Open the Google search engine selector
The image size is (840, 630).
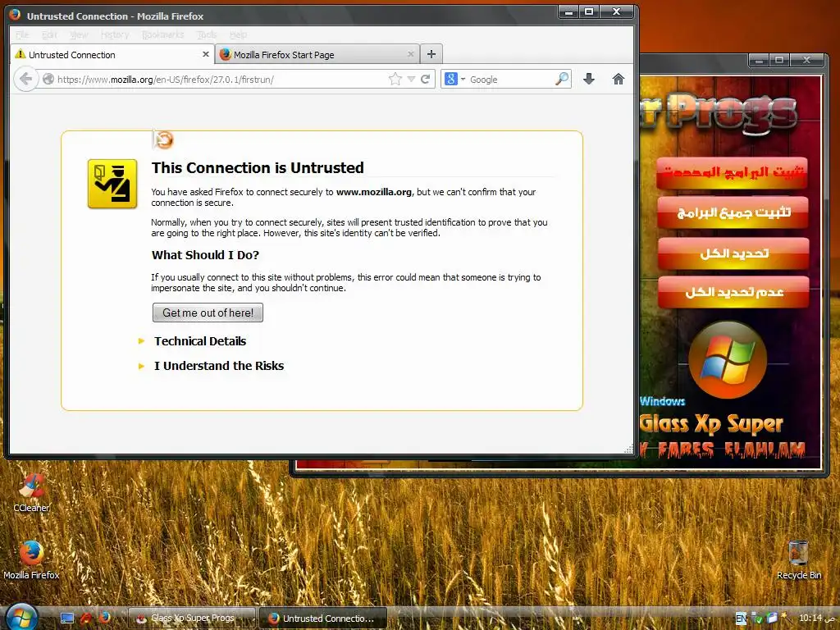(x=454, y=80)
